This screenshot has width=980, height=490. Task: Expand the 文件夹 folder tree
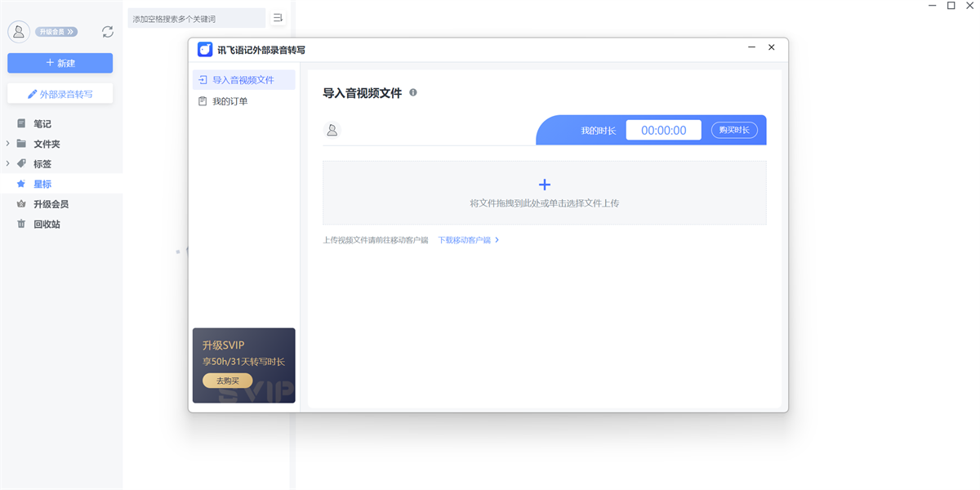pos(8,144)
